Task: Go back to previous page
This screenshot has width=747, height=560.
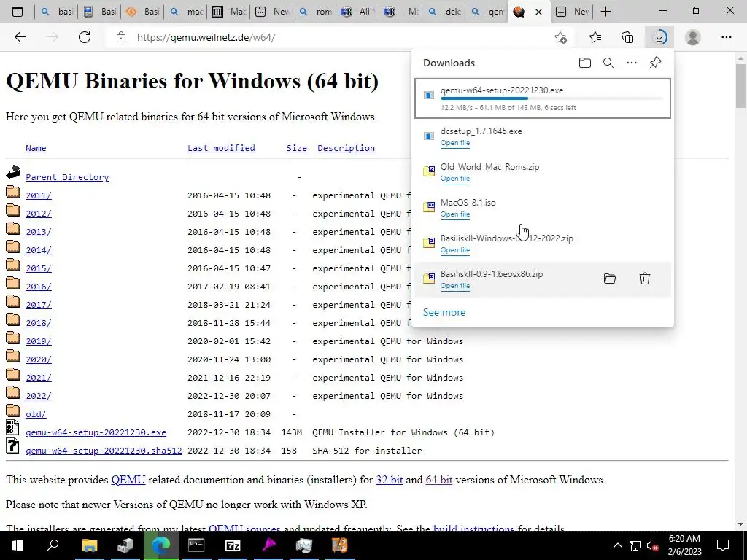Action: tap(20, 37)
